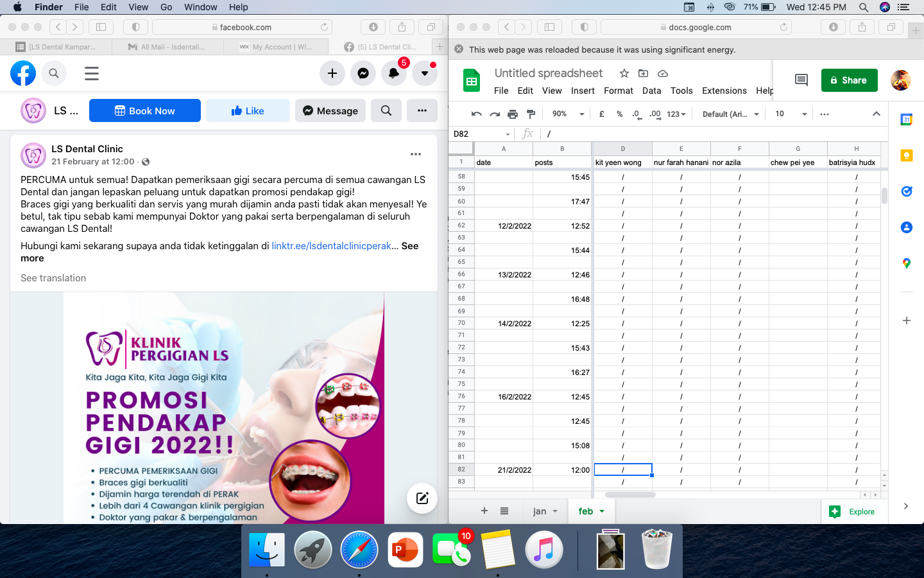Viewport: 924px width, 578px height.
Task: Show more toolbar options ellipsis
Action: click(825, 114)
